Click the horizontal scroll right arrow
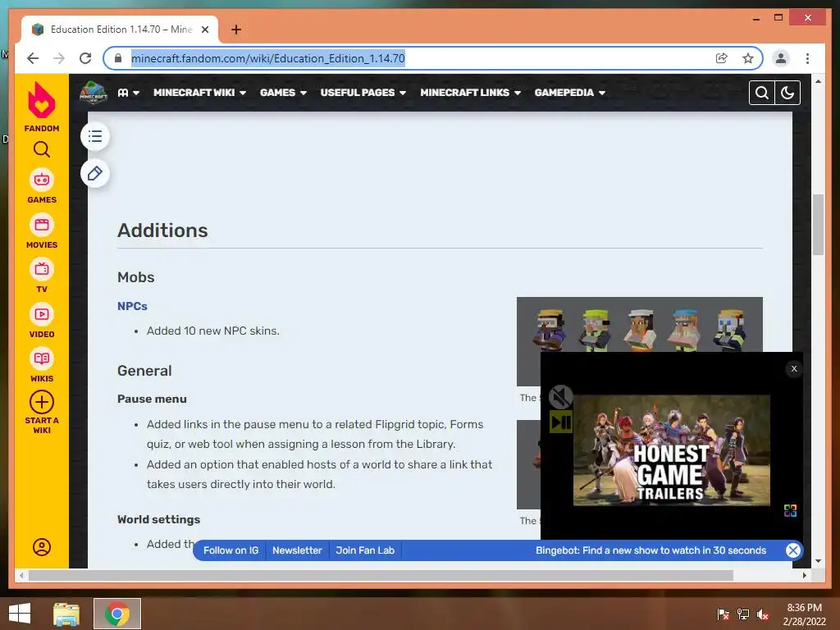The width and height of the screenshot is (840, 630). 804,575
